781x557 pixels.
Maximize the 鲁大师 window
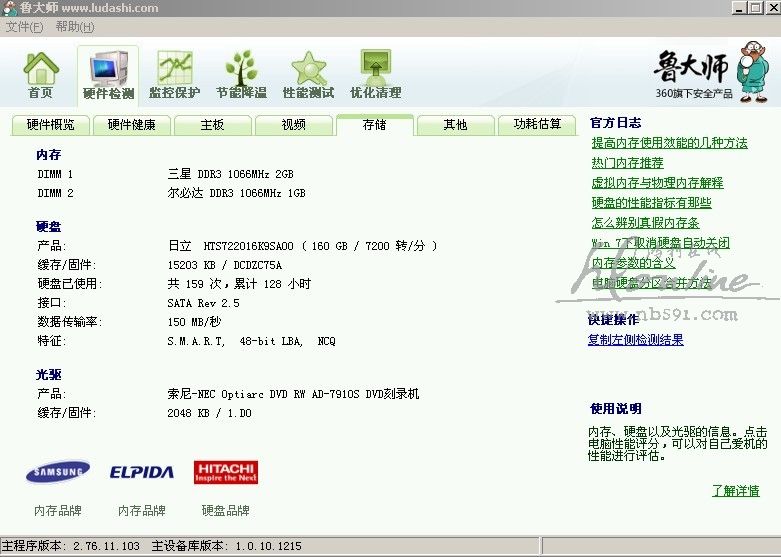[x=755, y=8]
